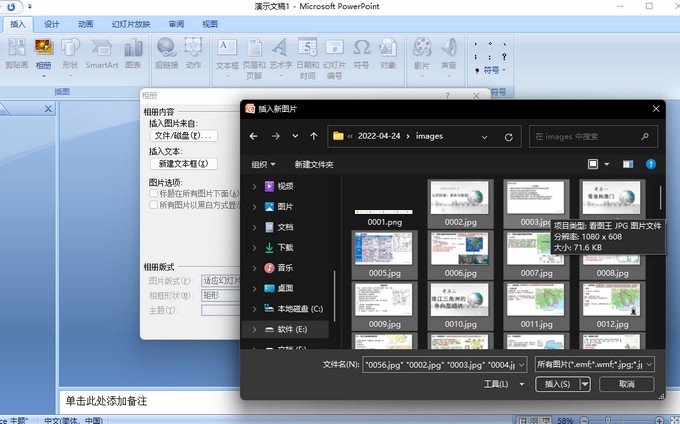Expand Local Disk (C:) tree node

tap(255, 309)
